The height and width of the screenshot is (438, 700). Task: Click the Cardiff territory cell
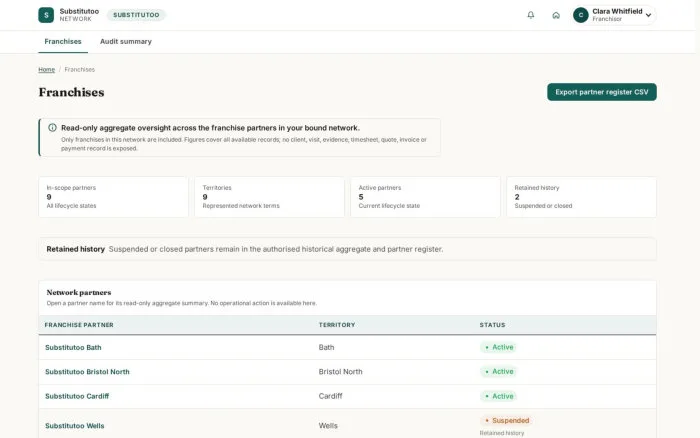(x=330, y=396)
